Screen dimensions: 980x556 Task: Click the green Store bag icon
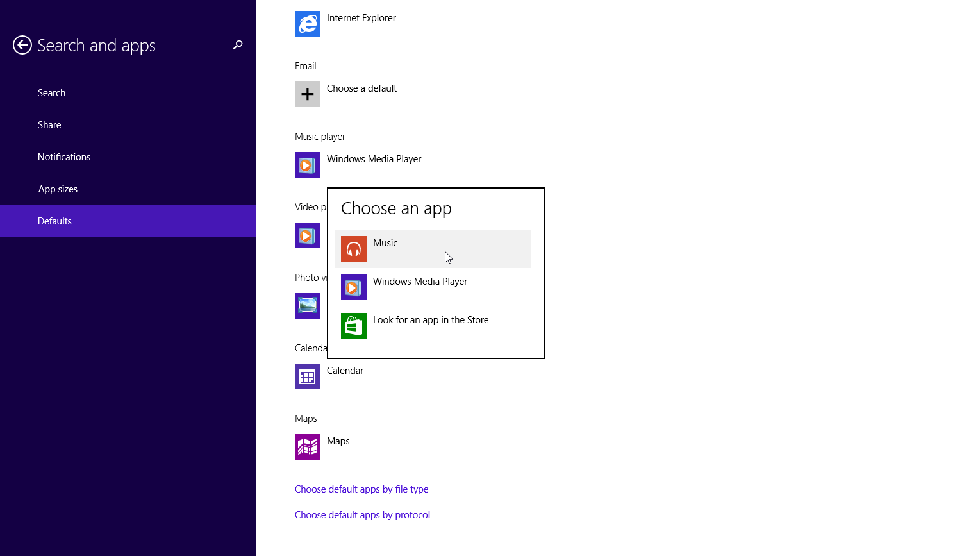[x=354, y=326]
